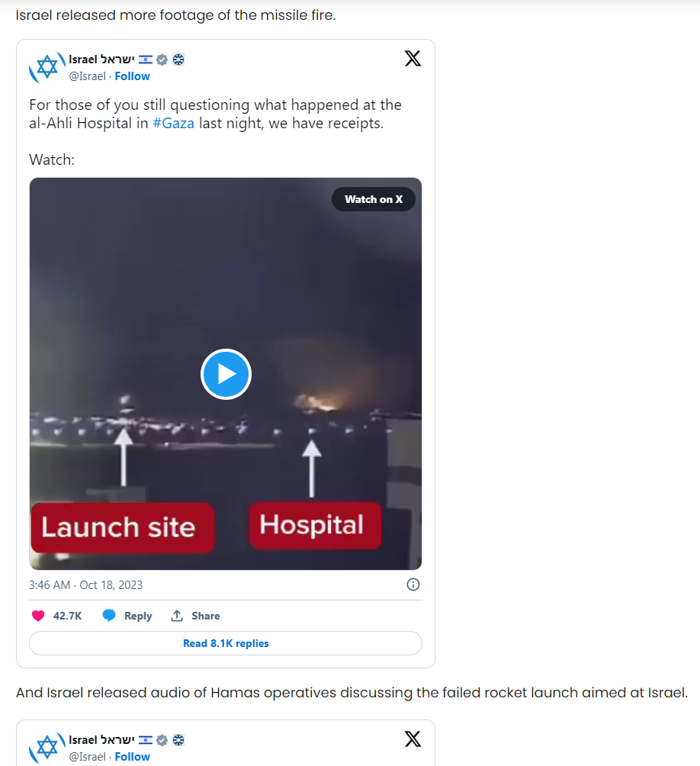Click the 42.7K likes count
Image resolution: width=700 pixels, height=766 pixels.
coord(67,616)
